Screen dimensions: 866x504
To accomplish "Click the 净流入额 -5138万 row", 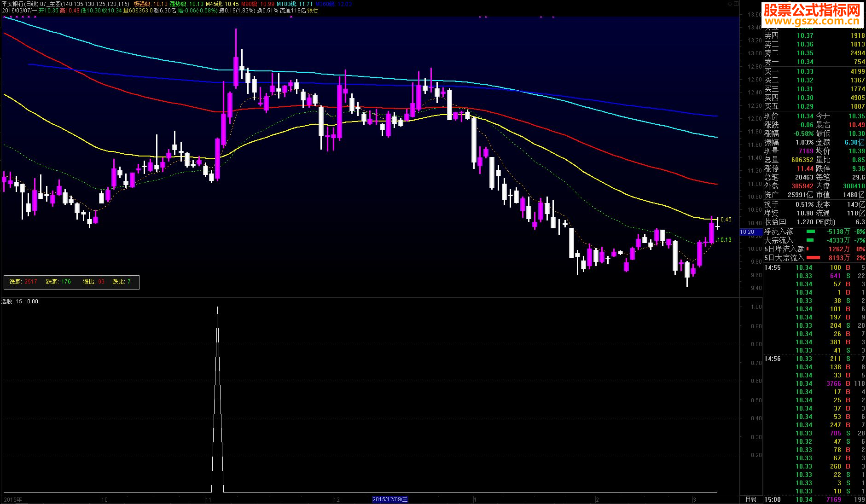I will pos(814,232).
